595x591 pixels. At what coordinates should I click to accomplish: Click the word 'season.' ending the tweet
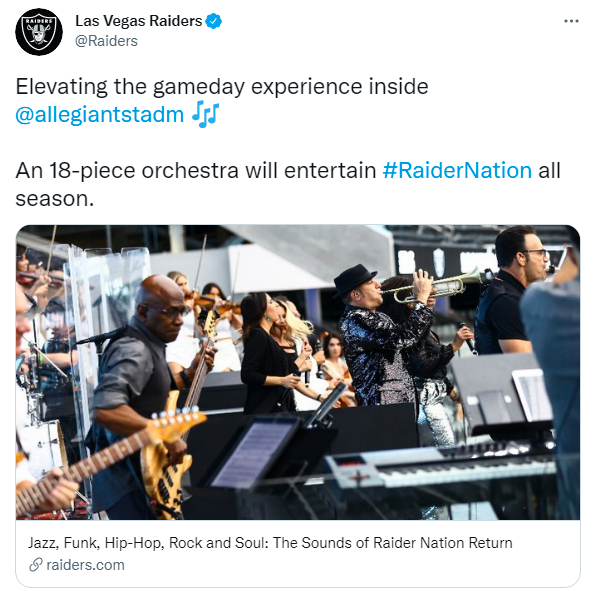click(x=55, y=199)
